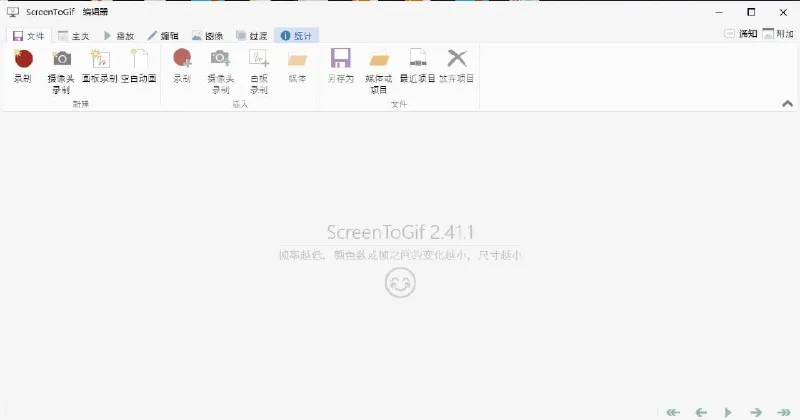Maximize the ScreenToGif editor window
800x420 pixels.
click(751, 12)
